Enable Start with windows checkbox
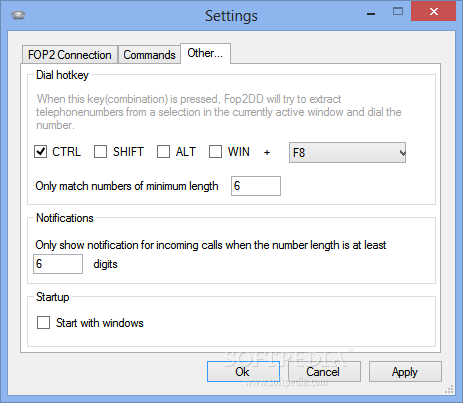The height and width of the screenshot is (403, 463). click(43, 323)
